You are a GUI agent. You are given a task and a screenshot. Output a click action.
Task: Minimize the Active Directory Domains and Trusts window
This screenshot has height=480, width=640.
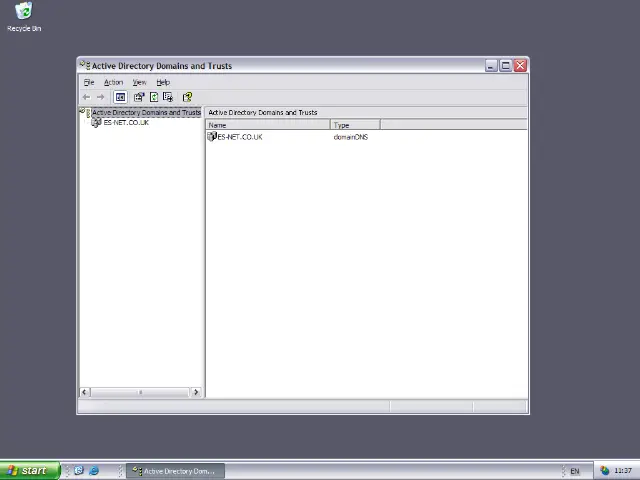point(491,65)
